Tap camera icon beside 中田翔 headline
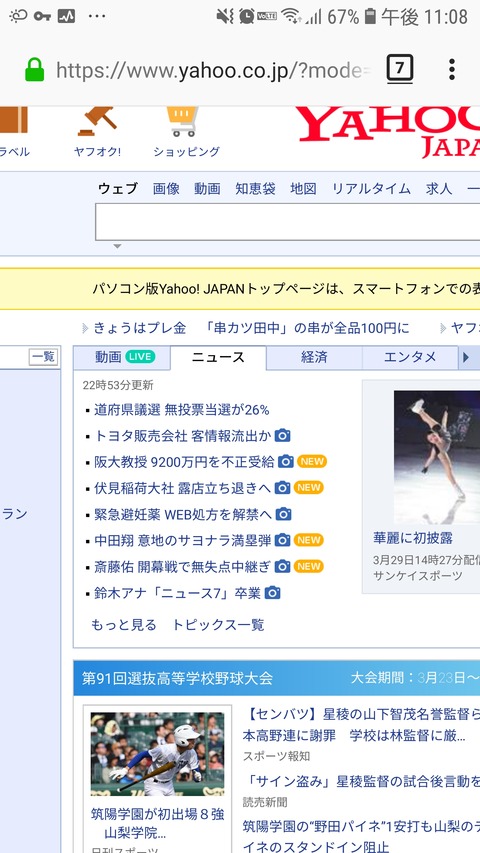 pos(282,540)
